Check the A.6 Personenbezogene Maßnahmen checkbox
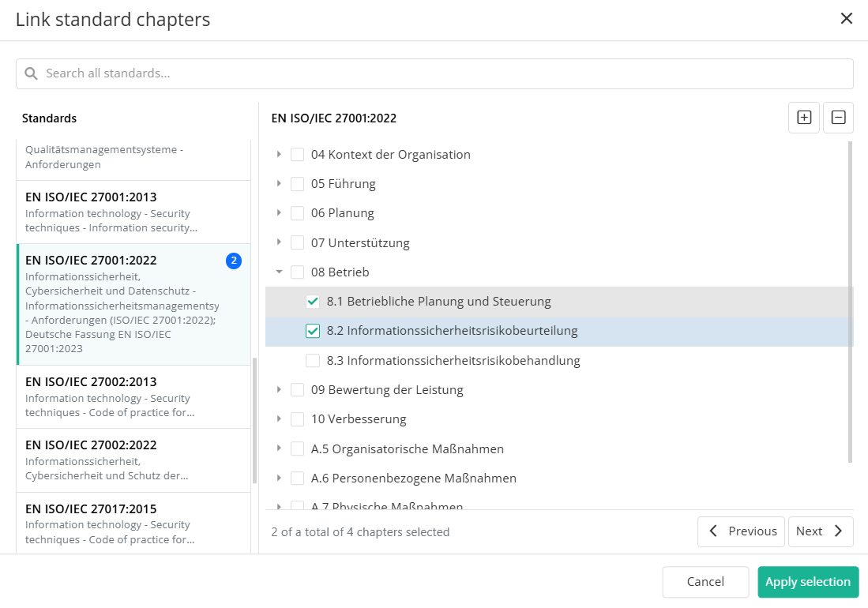 [297, 478]
